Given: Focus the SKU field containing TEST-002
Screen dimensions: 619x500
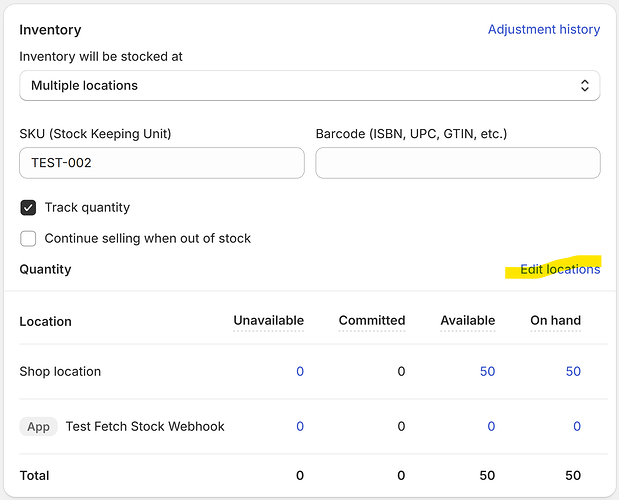Looking at the screenshot, I should tap(161, 163).
